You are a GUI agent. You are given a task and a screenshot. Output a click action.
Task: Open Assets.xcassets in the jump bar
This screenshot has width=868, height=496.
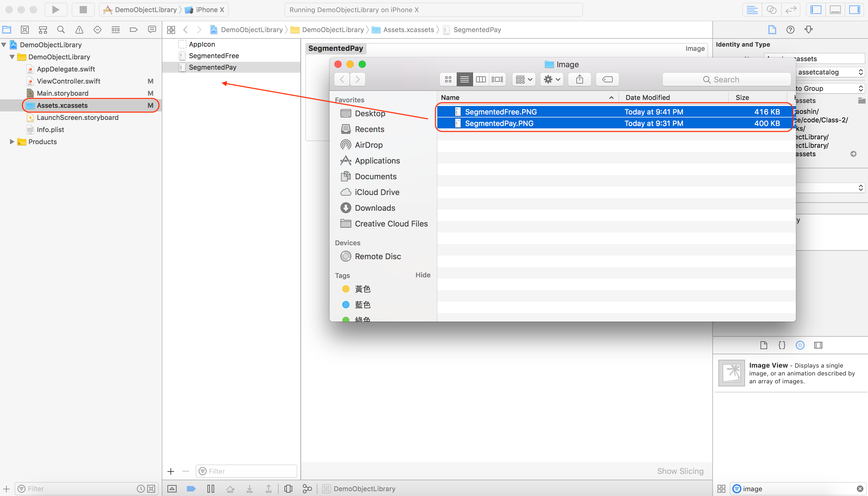(x=408, y=30)
